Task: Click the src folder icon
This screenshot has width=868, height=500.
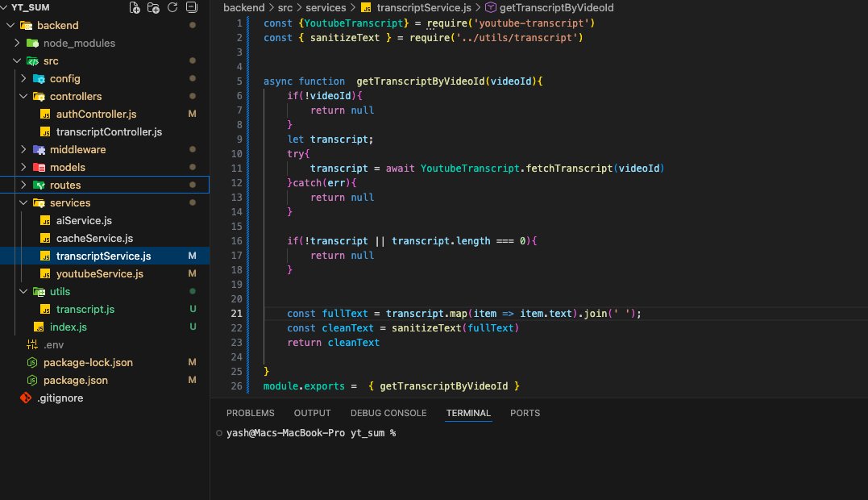Action: click(33, 61)
